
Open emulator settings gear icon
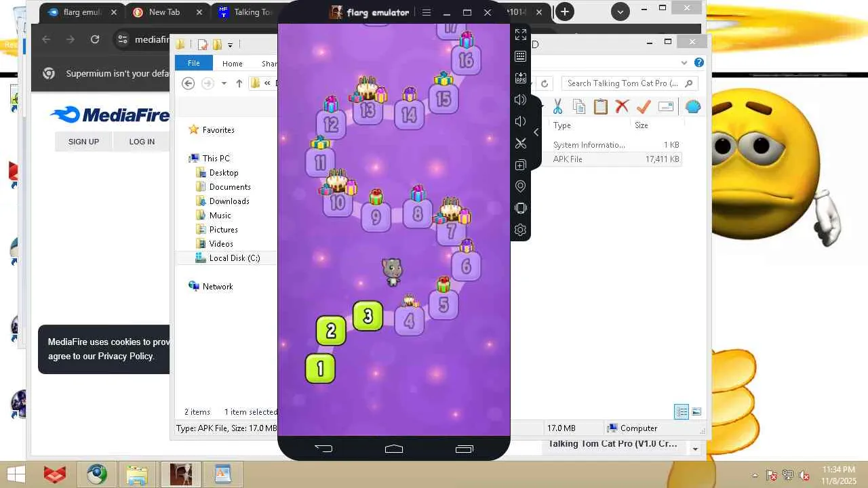pyautogui.click(x=521, y=230)
